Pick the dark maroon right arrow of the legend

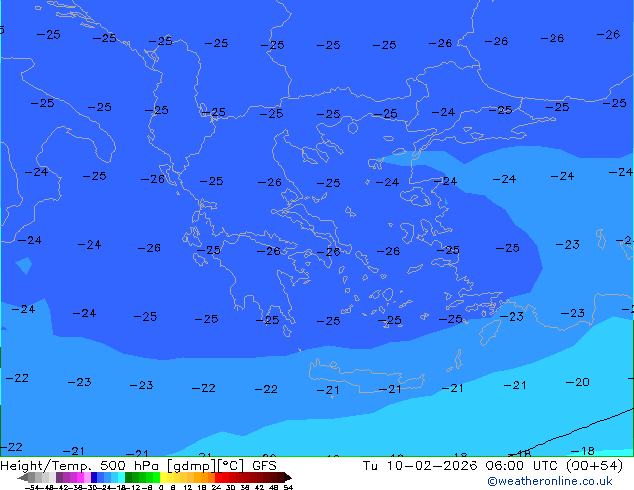(288, 477)
